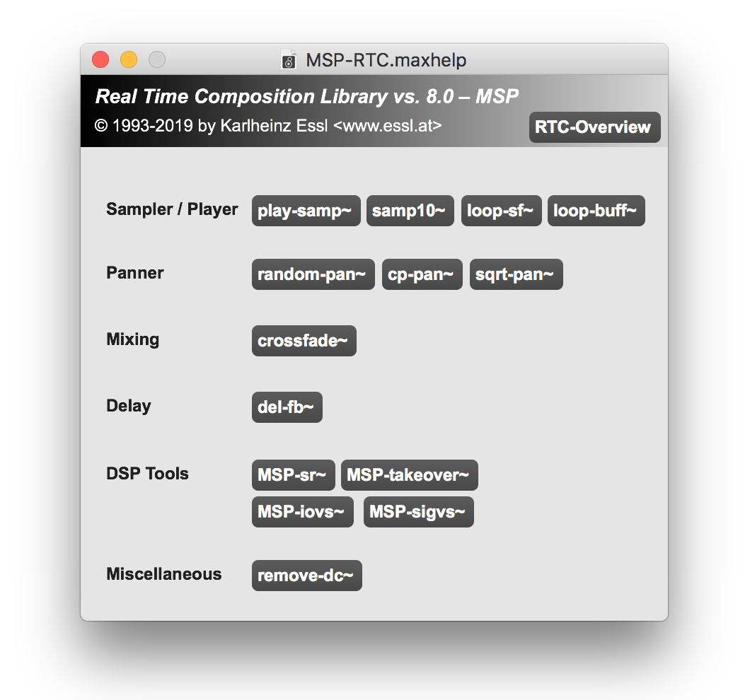Select the MSP-sigvs~ button

(418, 512)
